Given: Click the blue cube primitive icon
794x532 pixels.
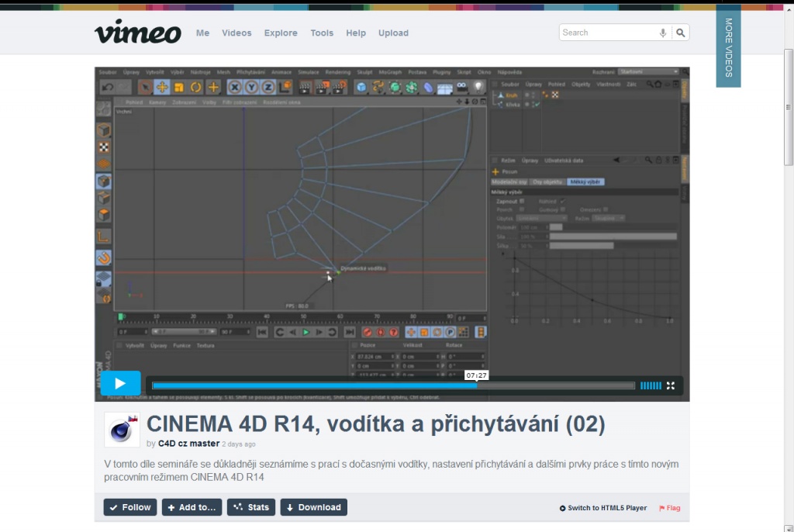Looking at the screenshot, I should (x=361, y=87).
